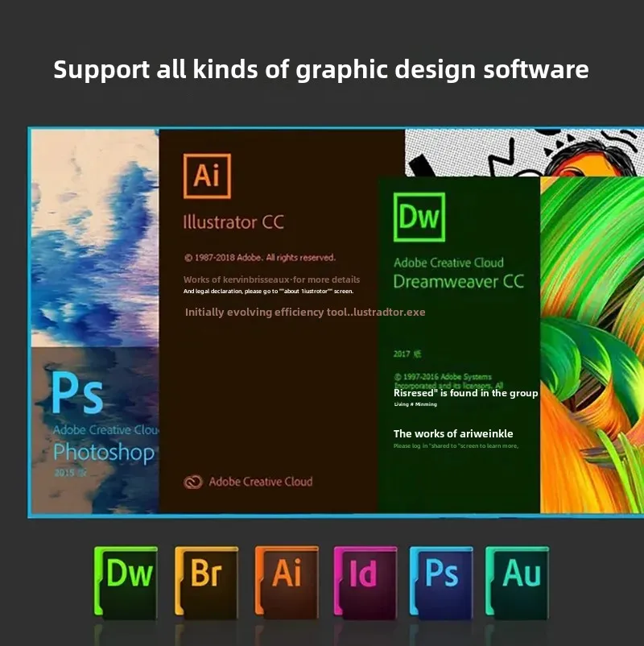Click 'Works of kervinbrisseaux' text
Image resolution: width=644 pixels, height=646 pixels.
[x=237, y=280]
